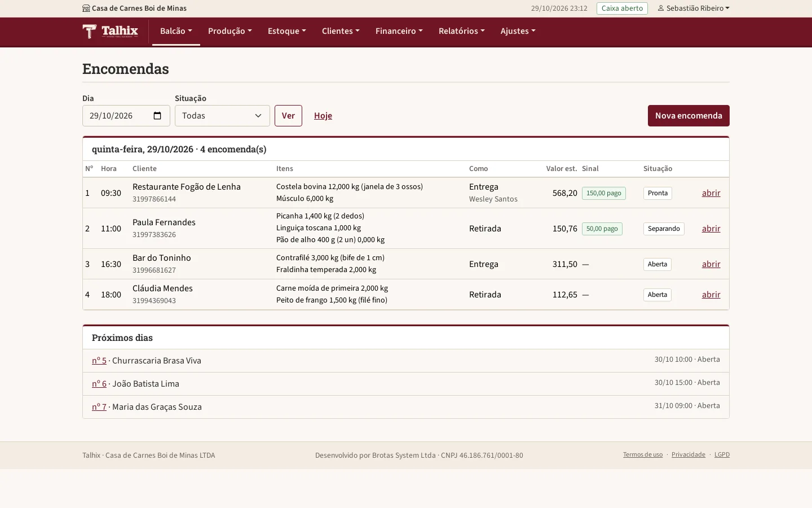Open upcoming order nº 6
The width and height of the screenshot is (812, 508).
click(x=99, y=384)
